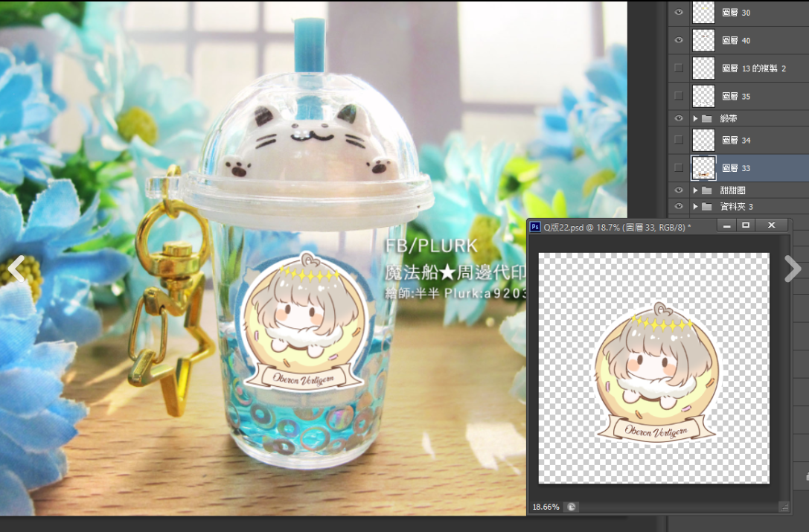809x532 pixels.
Task: Click the Oberon character artwork on the canvas
Action: (x=655, y=373)
